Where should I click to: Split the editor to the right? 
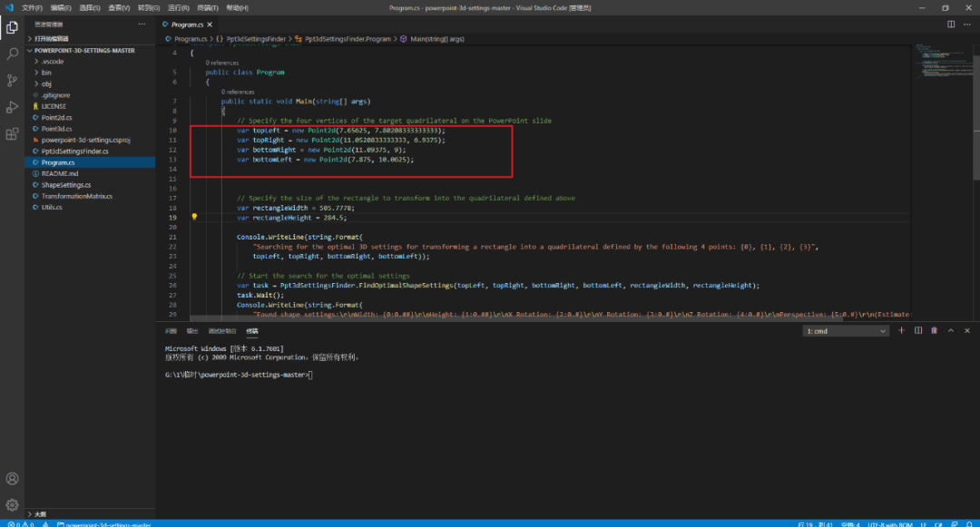pyautogui.click(x=951, y=24)
